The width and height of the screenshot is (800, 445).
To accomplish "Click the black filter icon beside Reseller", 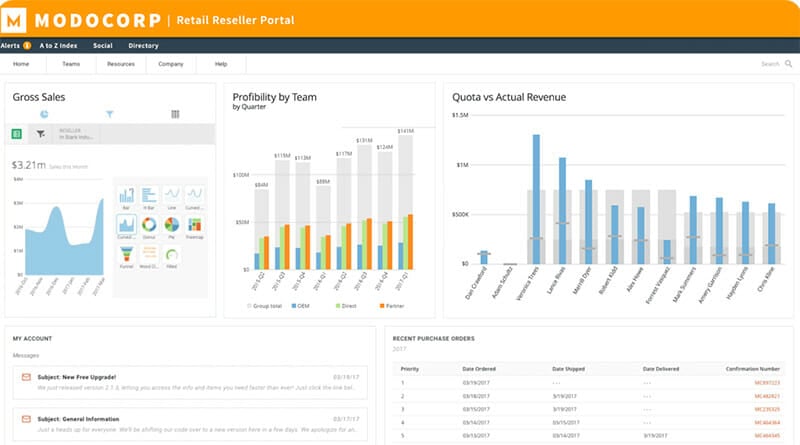I will tap(40, 134).
